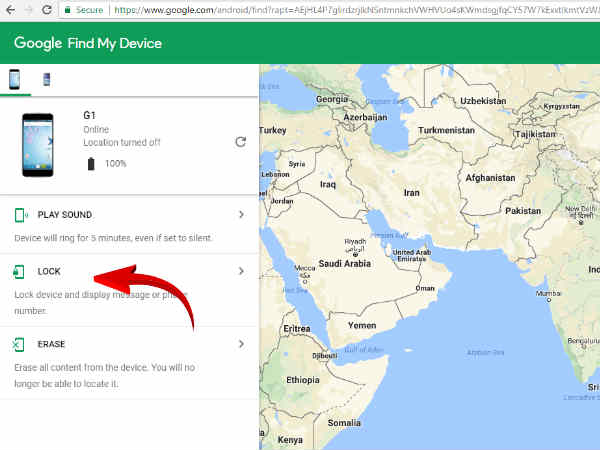Select the first phone device tab
This screenshot has width=600, height=450.
[15, 80]
